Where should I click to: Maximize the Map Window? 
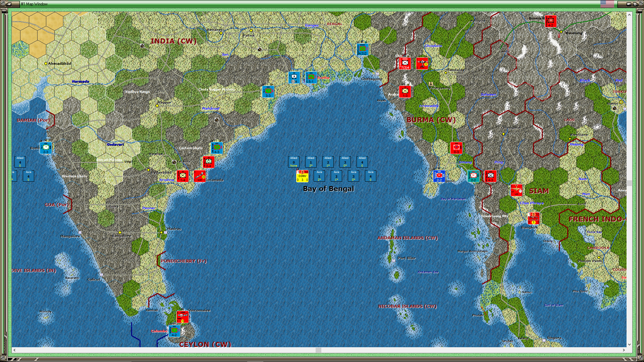point(628,4)
